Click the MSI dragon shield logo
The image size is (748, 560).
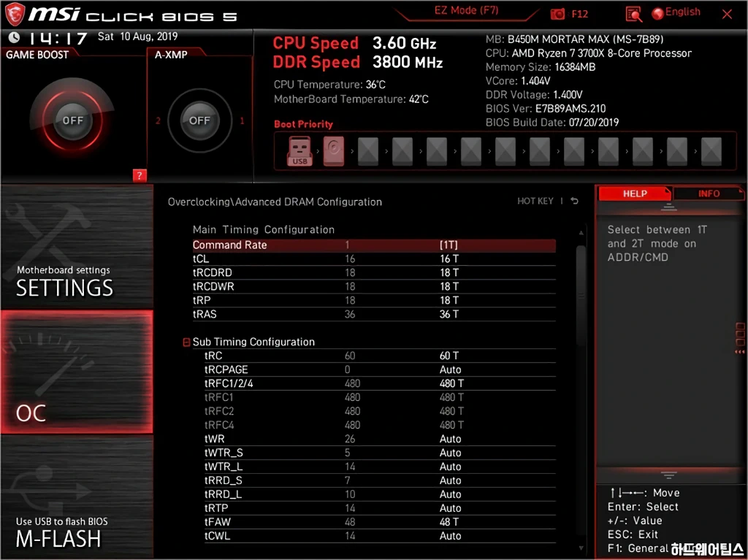(x=15, y=15)
